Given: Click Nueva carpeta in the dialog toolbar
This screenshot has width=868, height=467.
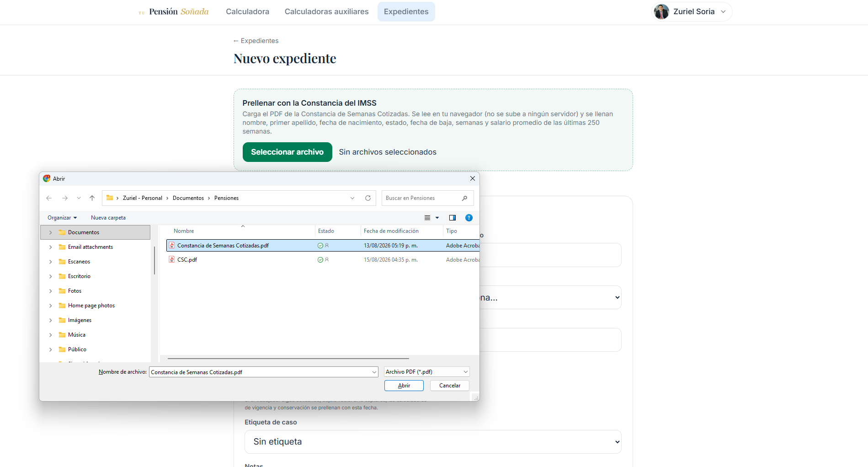Looking at the screenshot, I should pos(108,218).
